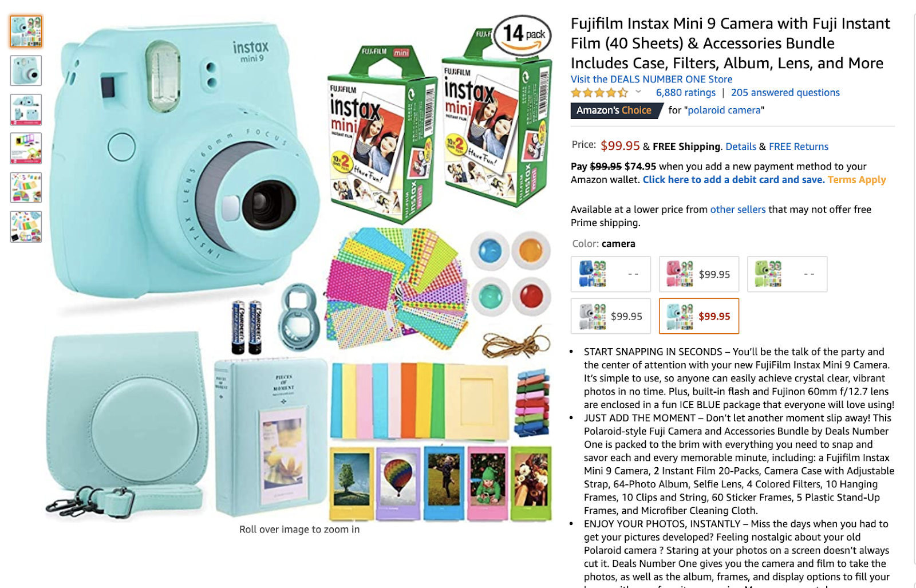Choose the pink camera option priced $99.95

(699, 274)
